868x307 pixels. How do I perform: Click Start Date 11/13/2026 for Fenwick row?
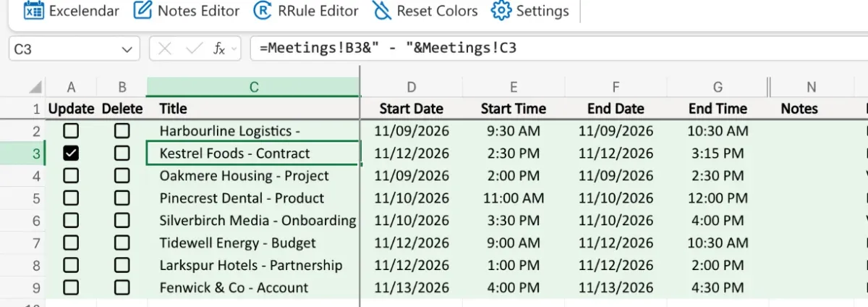[x=411, y=288]
